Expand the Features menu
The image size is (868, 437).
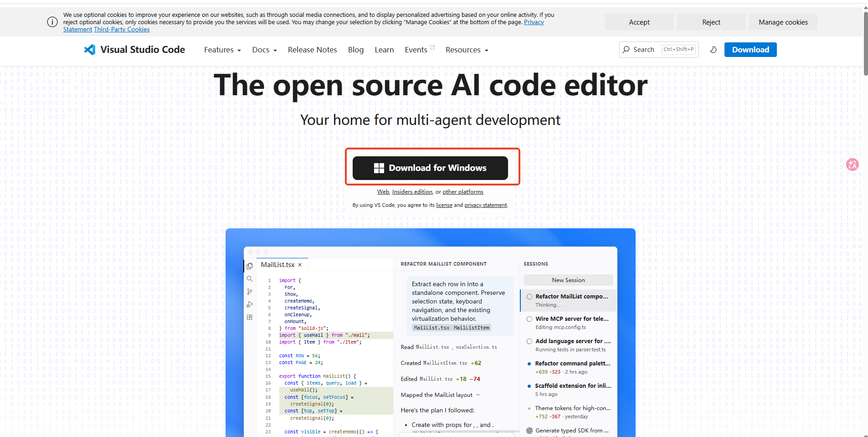coord(222,50)
